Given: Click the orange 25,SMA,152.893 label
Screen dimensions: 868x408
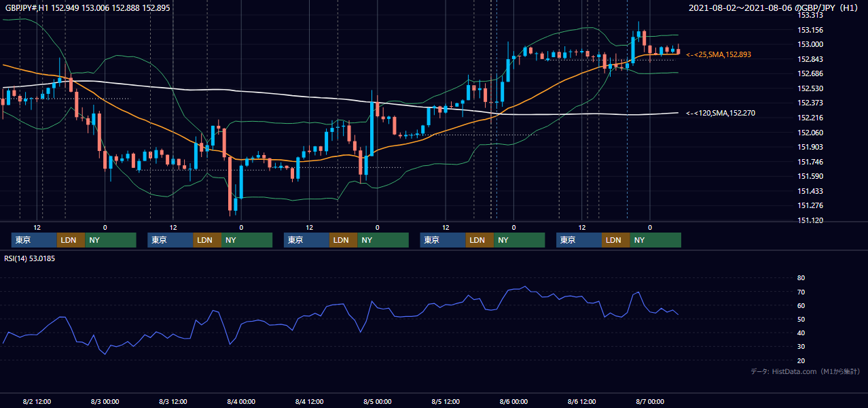Looking at the screenshot, I should coord(719,54).
